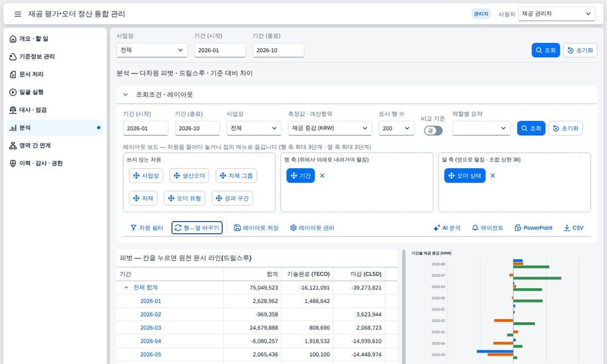Image resolution: width=607 pixels, height=364 pixels.
Task: Collapse the 전체 합계 row
Action: click(x=126, y=288)
